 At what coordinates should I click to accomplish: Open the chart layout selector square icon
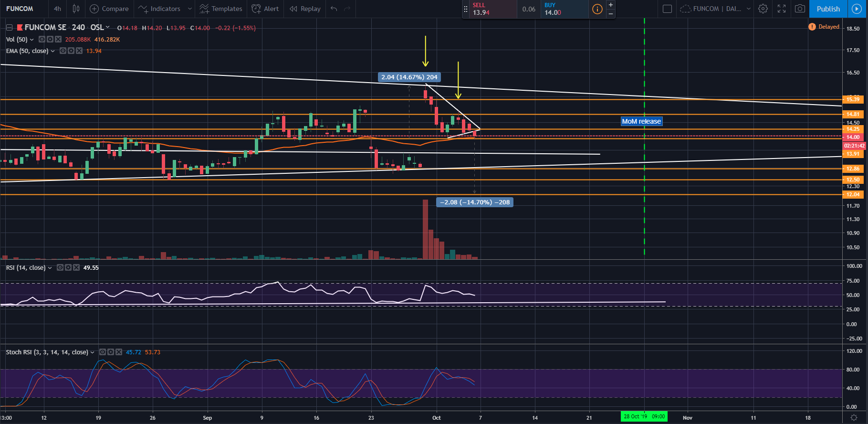click(668, 9)
